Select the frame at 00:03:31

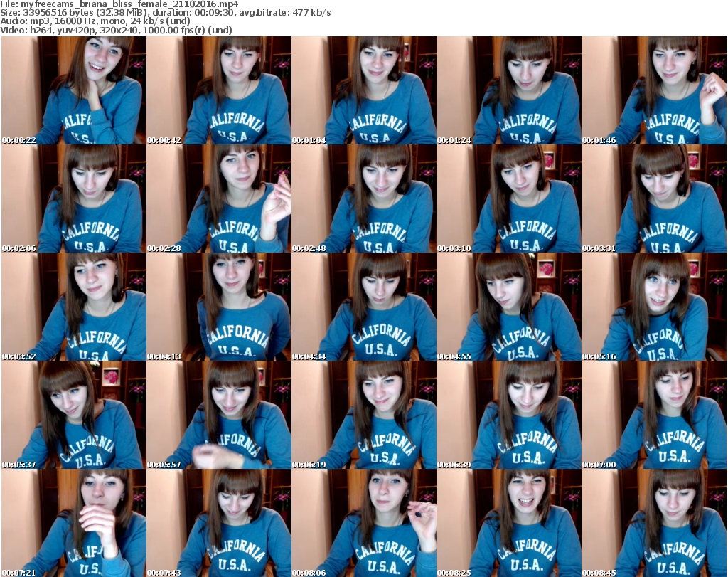click(x=653, y=198)
